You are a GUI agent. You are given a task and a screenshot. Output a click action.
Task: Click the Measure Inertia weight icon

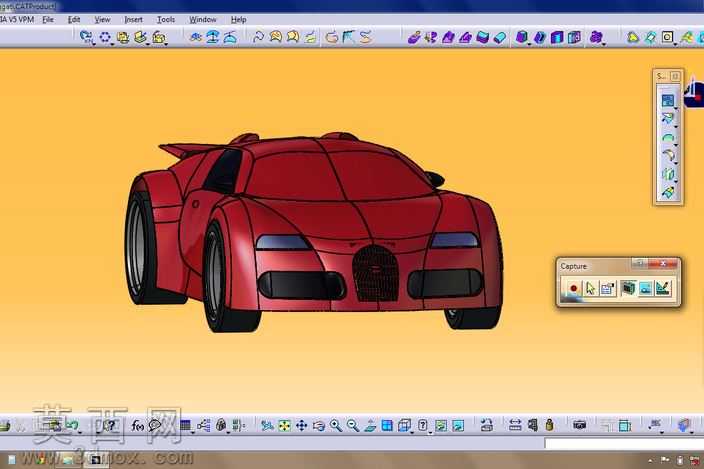pos(549,425)
